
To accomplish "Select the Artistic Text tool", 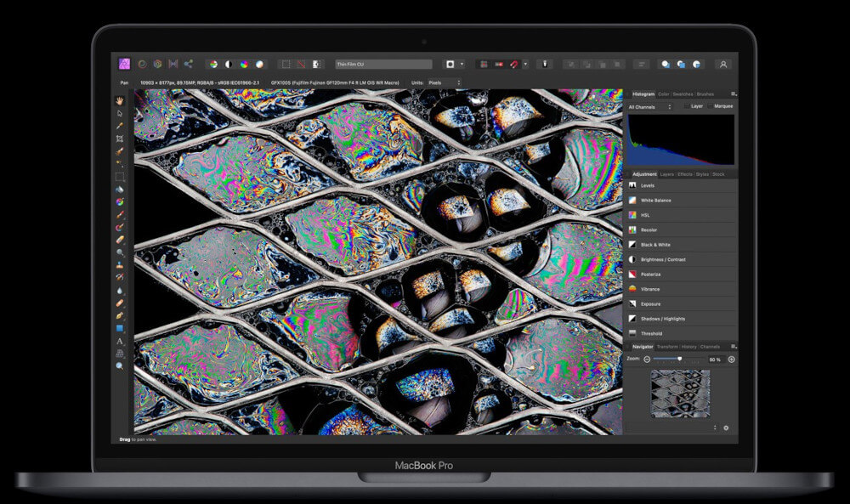I will click(120, 341).
